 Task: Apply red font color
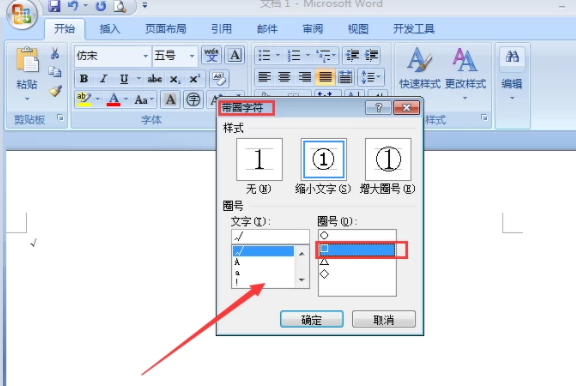click(x=114, y=99)
